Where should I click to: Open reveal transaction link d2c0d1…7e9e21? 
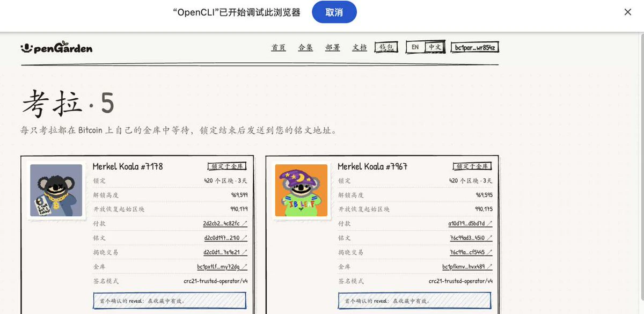(225, 252)
